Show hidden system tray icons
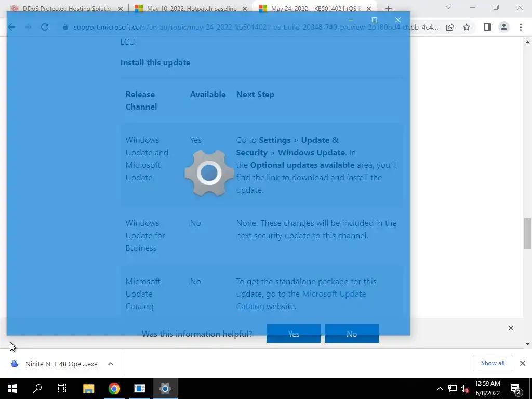532x399 pixels. pyautogui.click(x=440, y=389)
